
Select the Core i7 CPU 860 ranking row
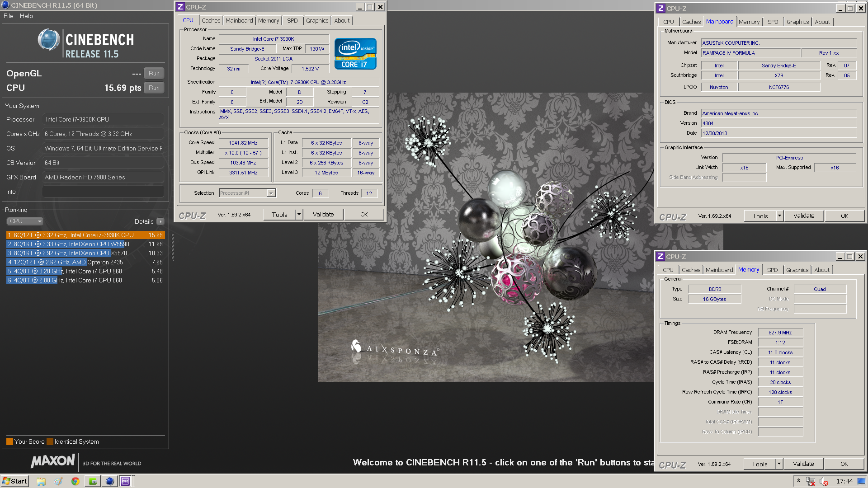click(85, 280)
